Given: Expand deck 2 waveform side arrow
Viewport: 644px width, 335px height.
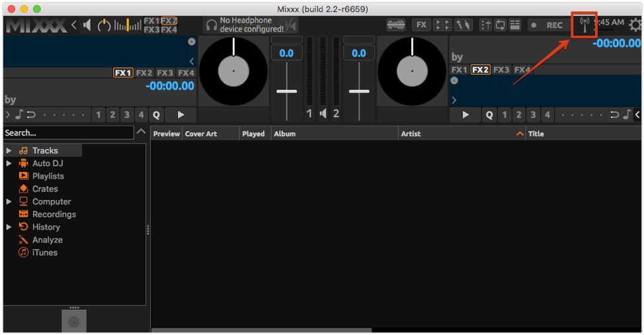Looking at the screenshot, I should click(454, 100).
